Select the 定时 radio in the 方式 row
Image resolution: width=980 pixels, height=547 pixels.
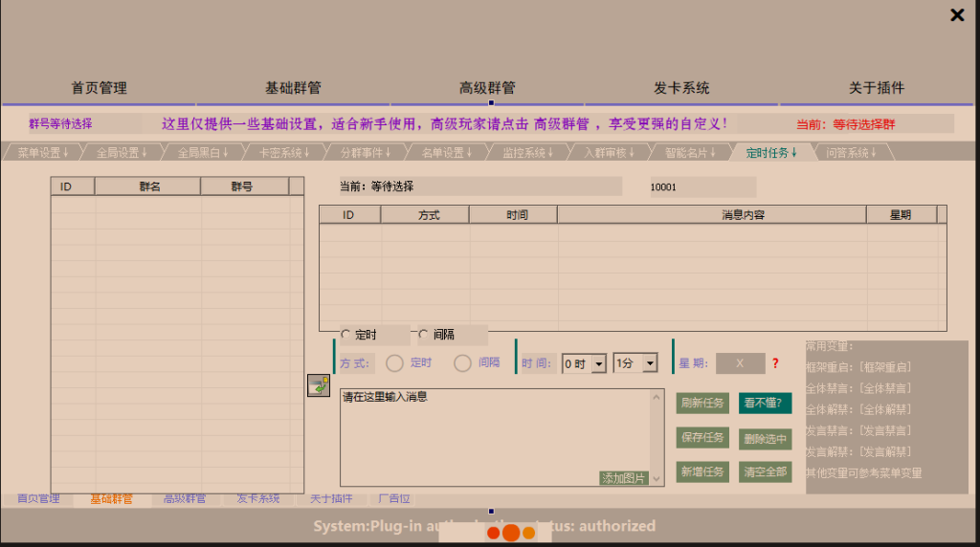394,362
